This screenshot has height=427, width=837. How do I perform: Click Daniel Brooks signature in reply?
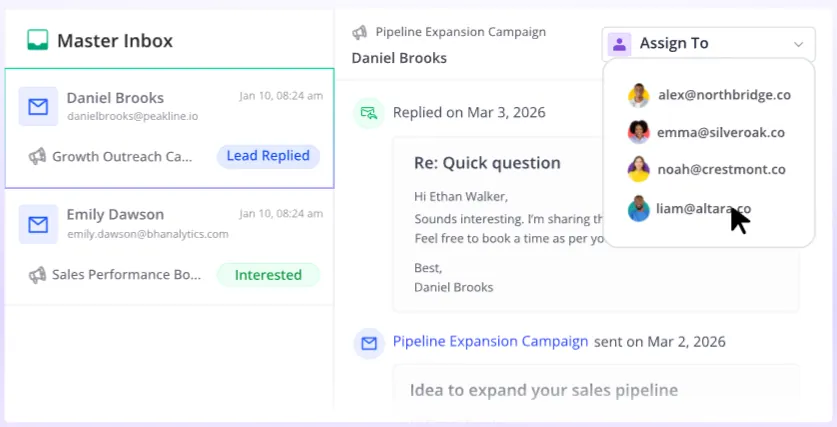(x=454, y=288)
